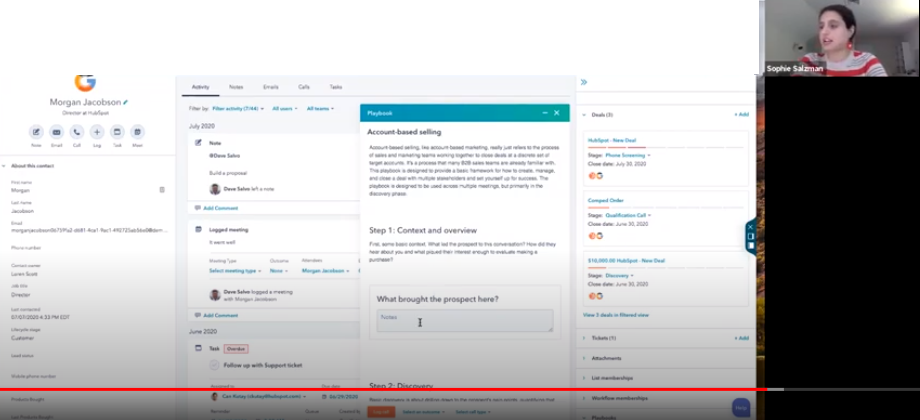Expand the Workflow memberships section
This screenshot has width=920, height=420.
point(584,398)
